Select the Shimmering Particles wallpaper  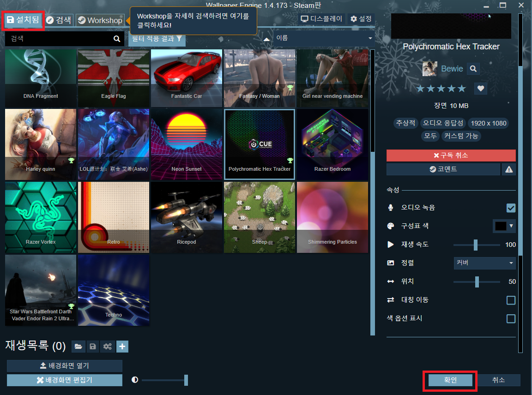332,217
